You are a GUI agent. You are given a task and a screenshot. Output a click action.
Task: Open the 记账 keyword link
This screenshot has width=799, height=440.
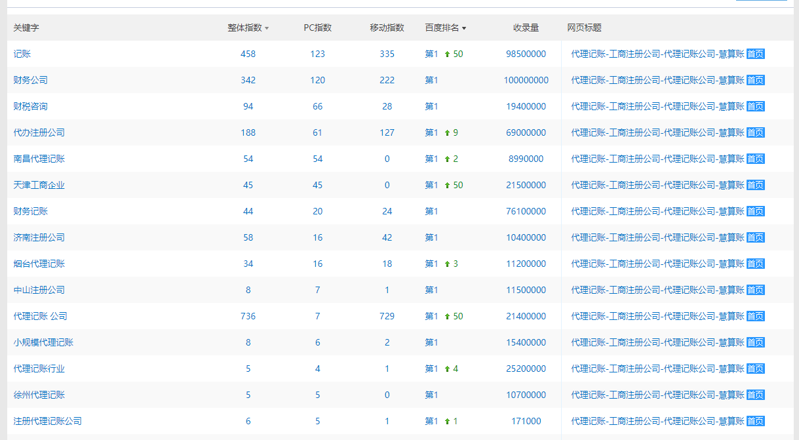click(22, 54)
